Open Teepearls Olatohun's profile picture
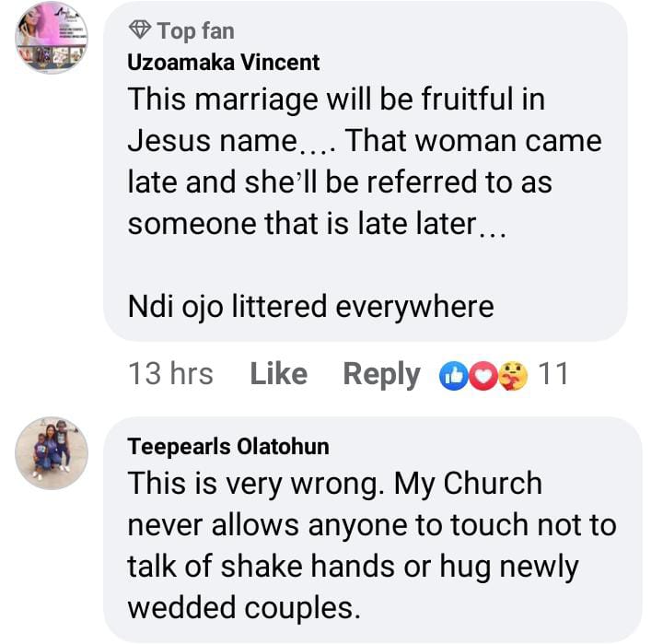 tap(52, 449)
